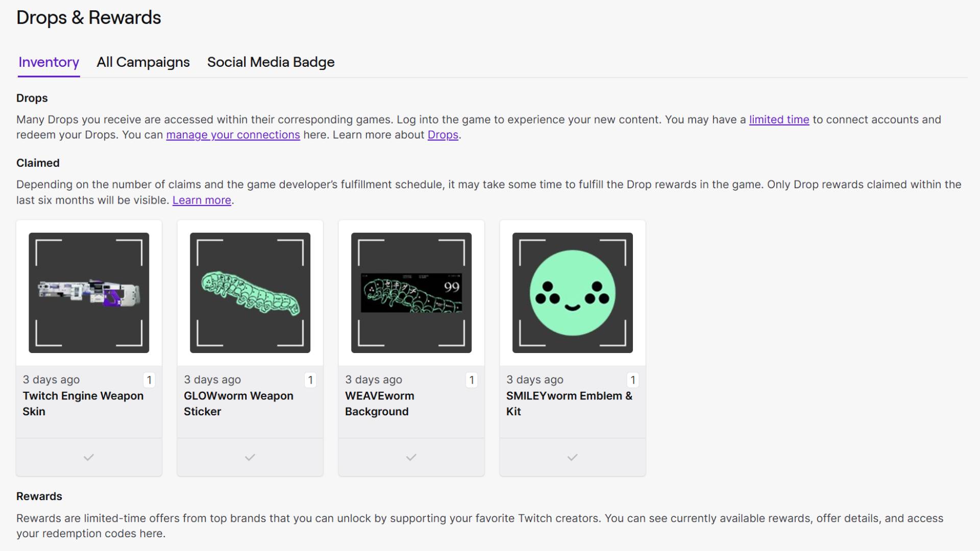Select the checkmark under WEAVEworm Background
980x551 pixels.
[411, 457]
